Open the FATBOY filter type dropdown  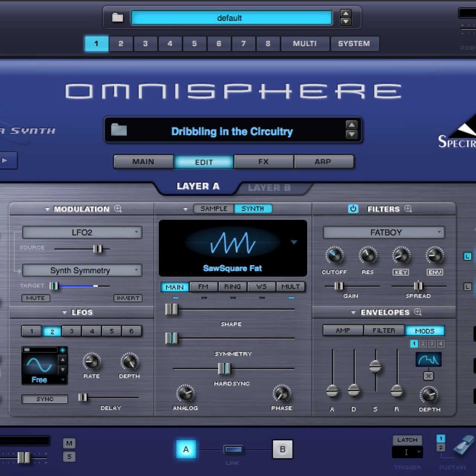[x=384, y=232]
